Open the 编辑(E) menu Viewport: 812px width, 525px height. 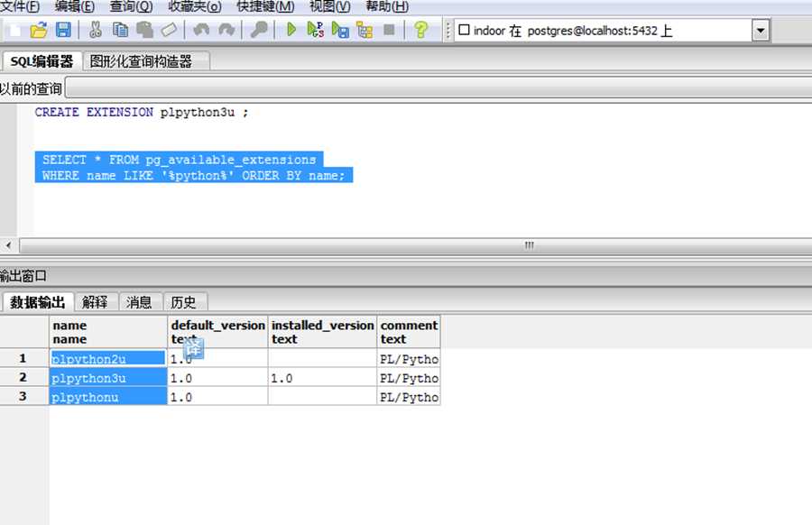click(75, 6)
